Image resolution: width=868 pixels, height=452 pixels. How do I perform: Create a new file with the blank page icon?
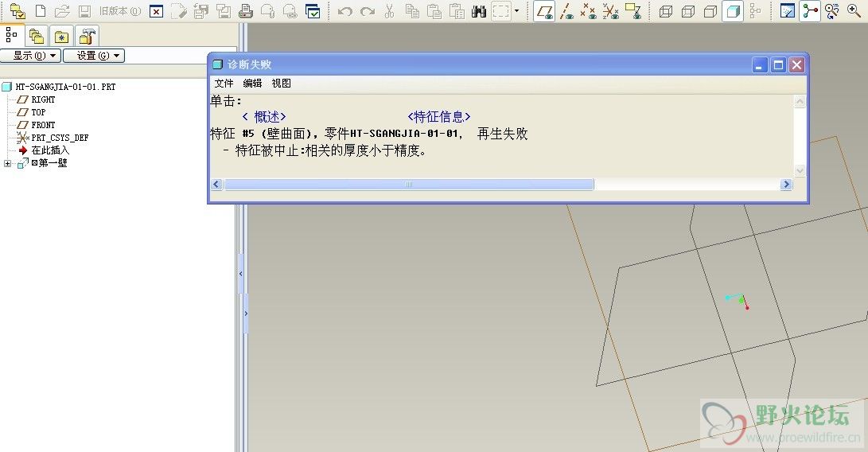41,11
